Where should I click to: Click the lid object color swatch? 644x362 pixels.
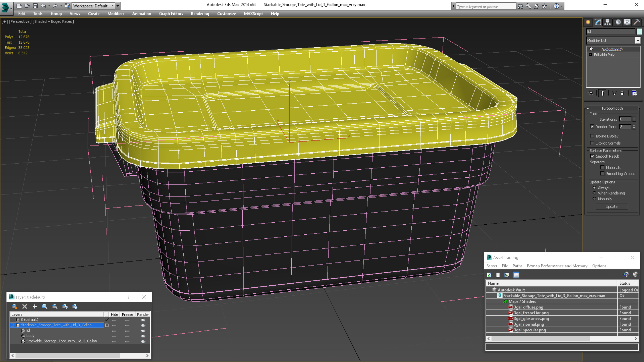(639, 32)
